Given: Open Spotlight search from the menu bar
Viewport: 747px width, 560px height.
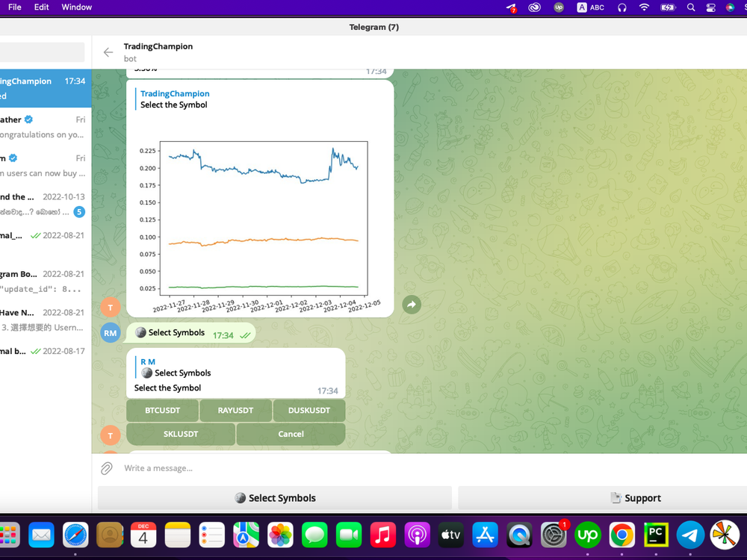Looking at the screenshot, I should [x=689, y=7].
